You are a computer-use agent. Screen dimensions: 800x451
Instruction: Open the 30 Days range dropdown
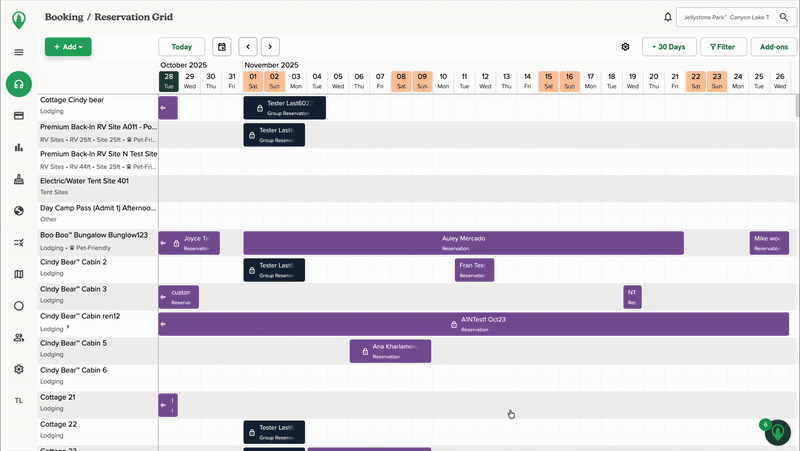pos(669,47)
